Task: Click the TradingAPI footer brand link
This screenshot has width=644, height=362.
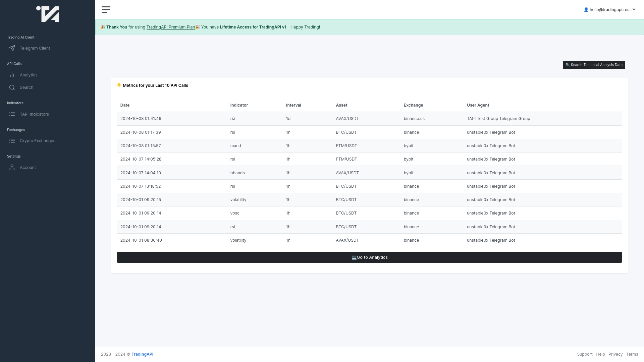Action: (x=142, y=354)
